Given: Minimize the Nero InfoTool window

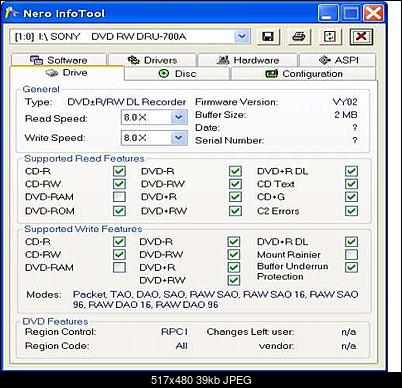Looking at the screenshot, I should (327, 13).
